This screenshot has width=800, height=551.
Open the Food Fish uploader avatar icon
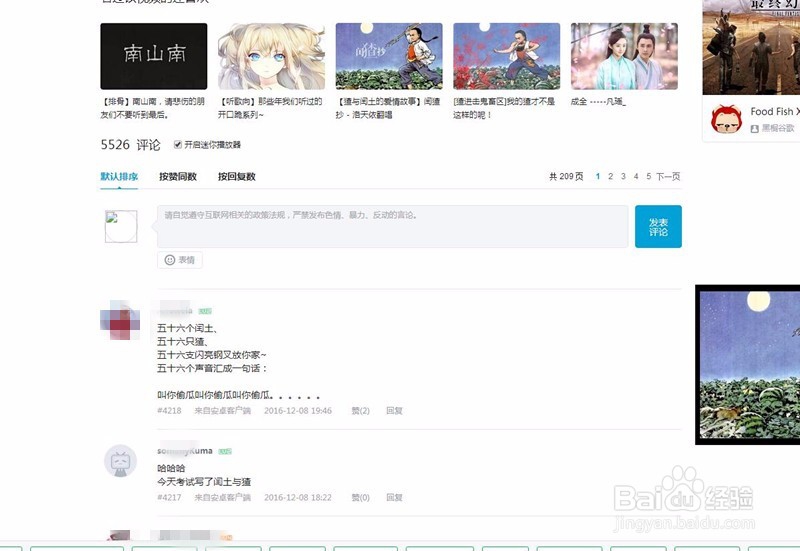[x=727, y=119]
